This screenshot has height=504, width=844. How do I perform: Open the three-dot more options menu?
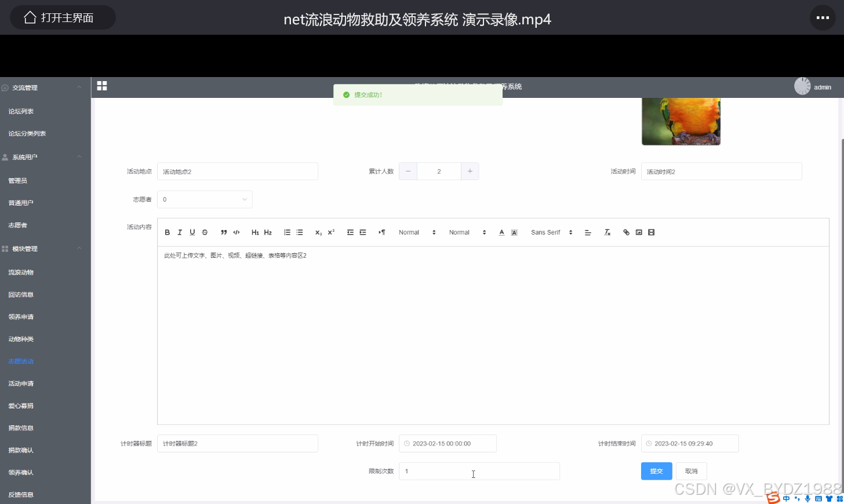click(823, 17)
